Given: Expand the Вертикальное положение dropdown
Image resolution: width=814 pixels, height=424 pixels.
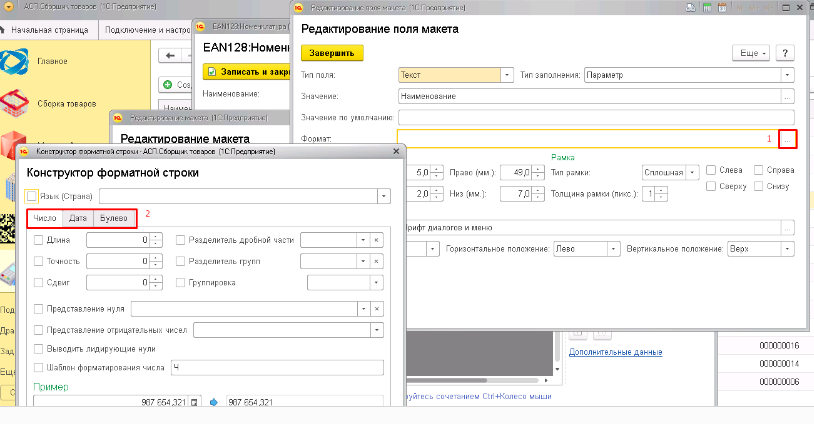Looking at the screenshot, I should tap(788, 249).
